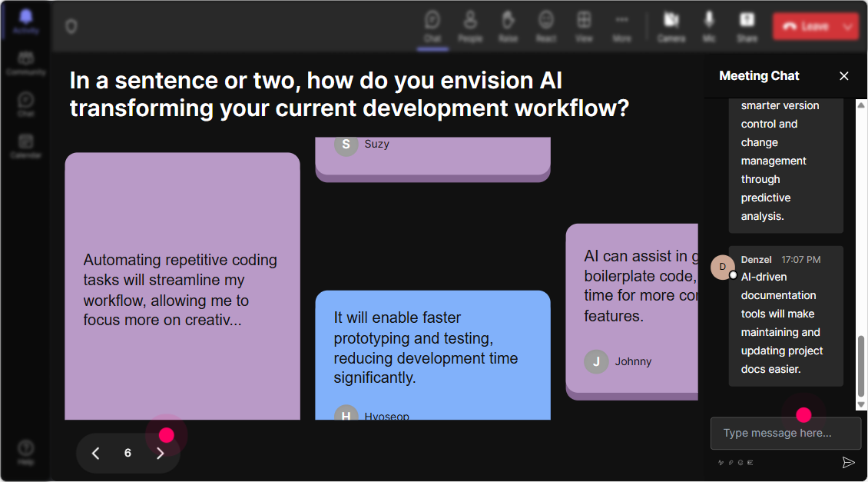Image resolution: width=868 pixels, height=482 pixels.
Task: Focus the 'Type message here...' input field
Action: (x=786, y=434)
